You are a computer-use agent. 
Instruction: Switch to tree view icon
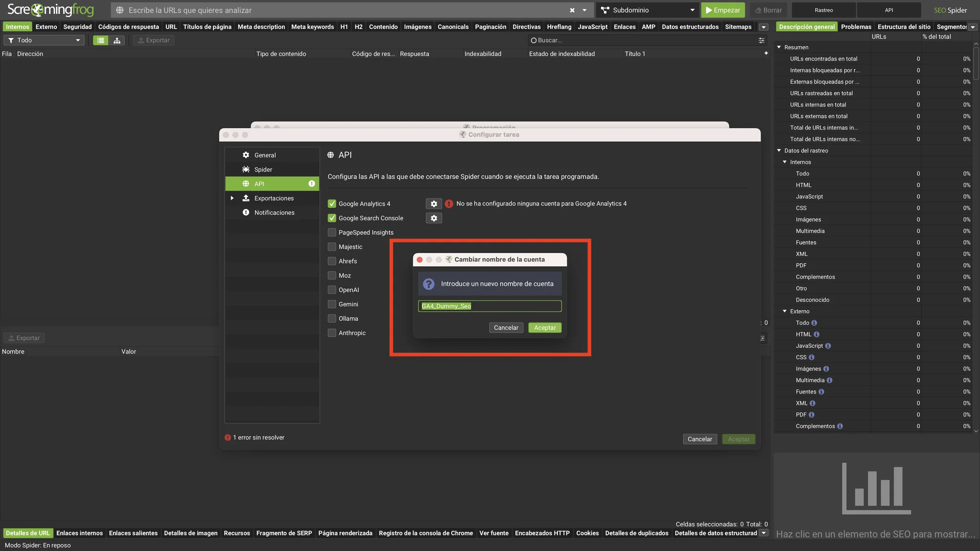pyautogui.click(x=117, y=41)
